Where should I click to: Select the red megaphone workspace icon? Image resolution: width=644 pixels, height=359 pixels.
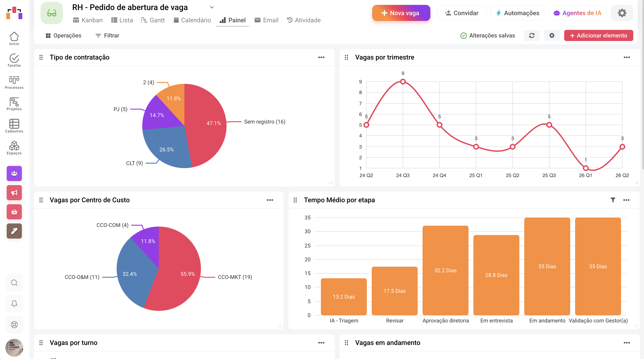click(x=14, y=192)
